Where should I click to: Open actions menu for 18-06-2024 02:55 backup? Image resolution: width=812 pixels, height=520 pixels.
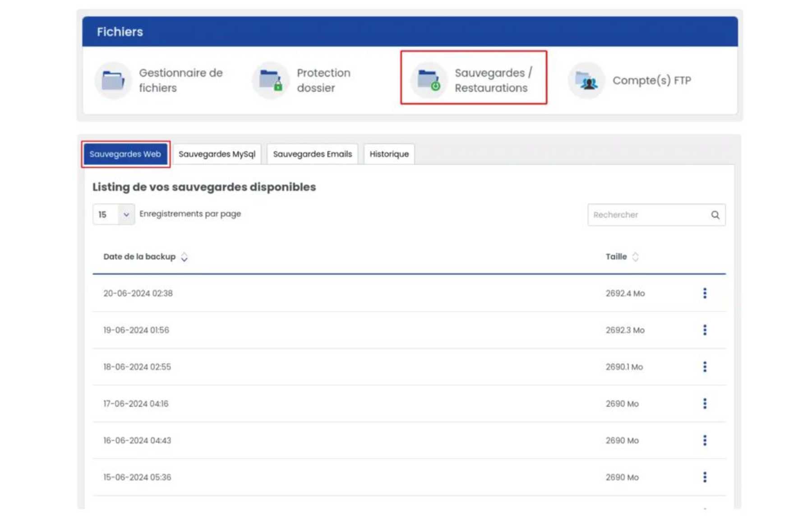[x=705, y=367]
